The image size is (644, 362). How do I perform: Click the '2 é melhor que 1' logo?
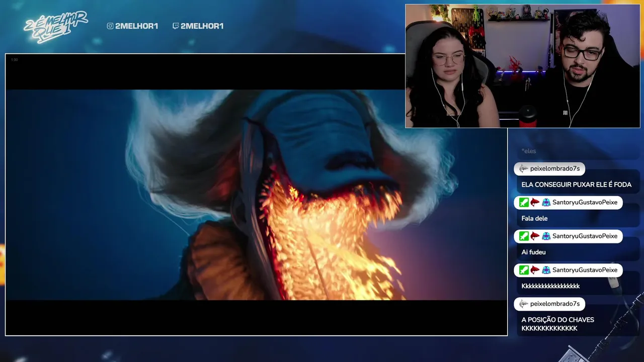(x=55, y=26)
